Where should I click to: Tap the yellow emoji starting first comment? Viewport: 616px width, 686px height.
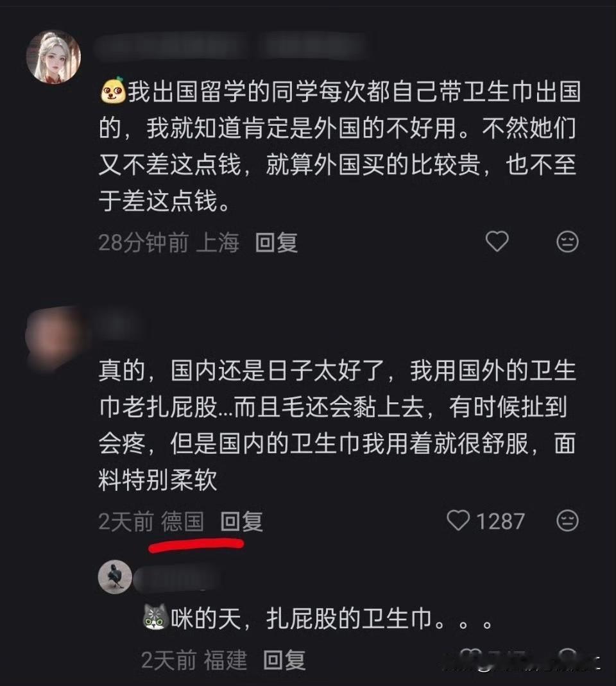click(113, 91)
